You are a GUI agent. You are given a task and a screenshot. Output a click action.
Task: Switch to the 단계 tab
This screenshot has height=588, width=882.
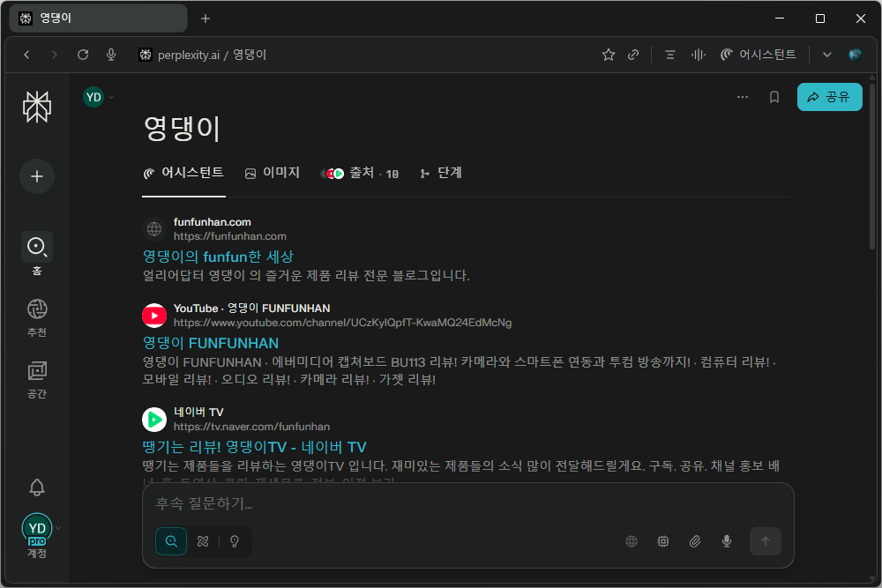click(441, 173)
